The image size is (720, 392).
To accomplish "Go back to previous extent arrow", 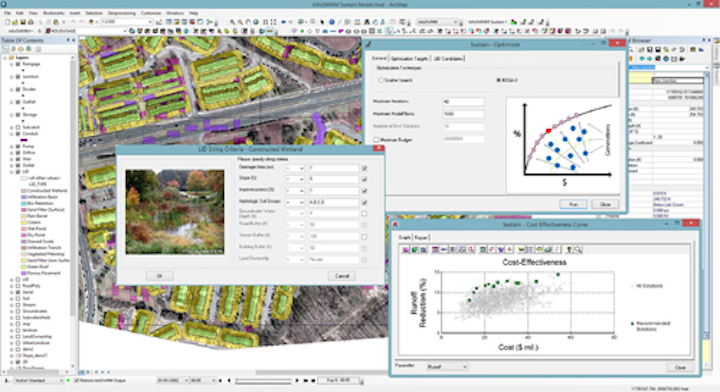I will click(283, 22).
